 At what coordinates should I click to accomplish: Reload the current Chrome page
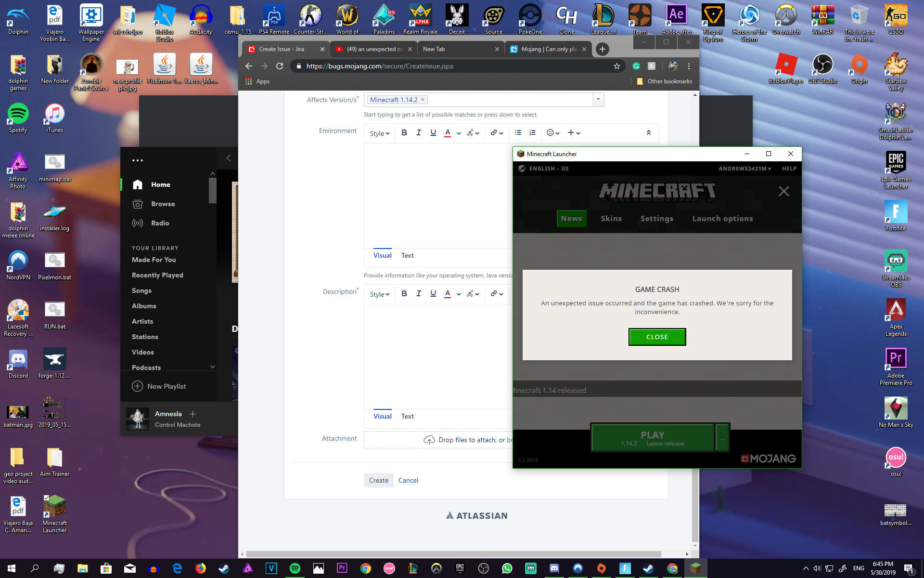pos(280,66)
